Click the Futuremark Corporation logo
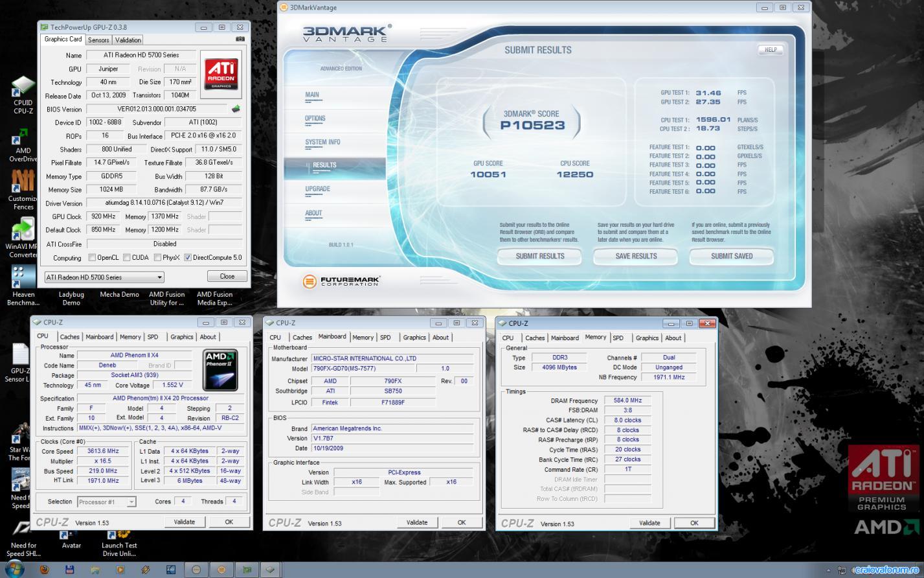The height and width of the screenshot is (578, 924). pos(341,281)
